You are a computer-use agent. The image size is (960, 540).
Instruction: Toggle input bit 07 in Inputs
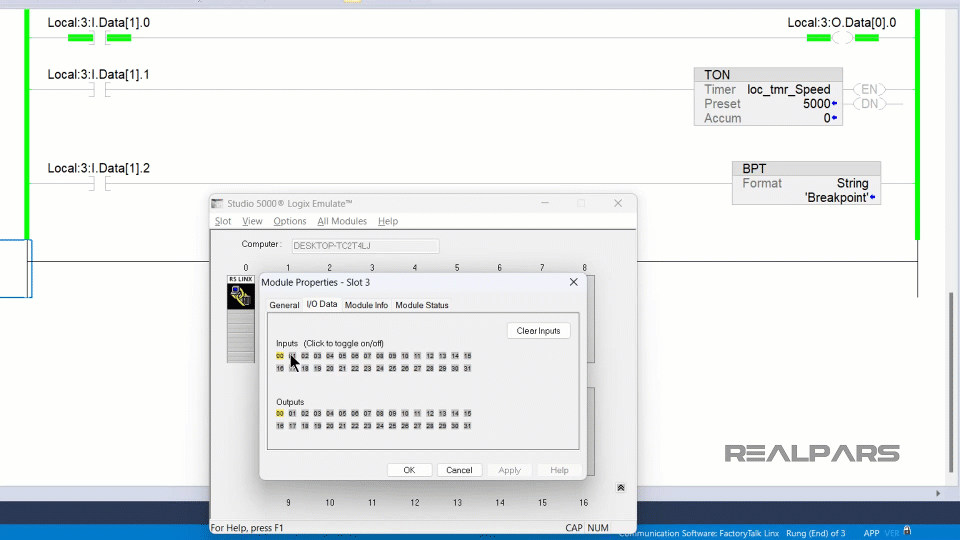[367, 356]
